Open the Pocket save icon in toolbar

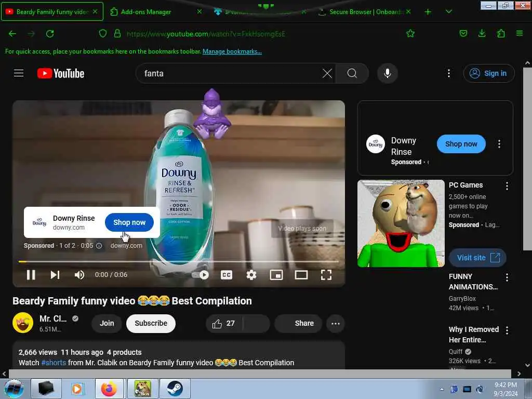point(463,33)
